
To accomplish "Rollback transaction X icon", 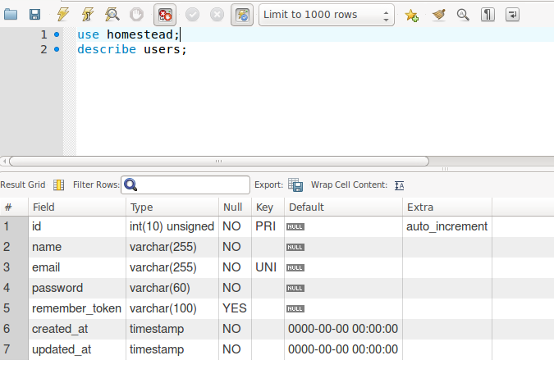I will (x=217, y=15).
